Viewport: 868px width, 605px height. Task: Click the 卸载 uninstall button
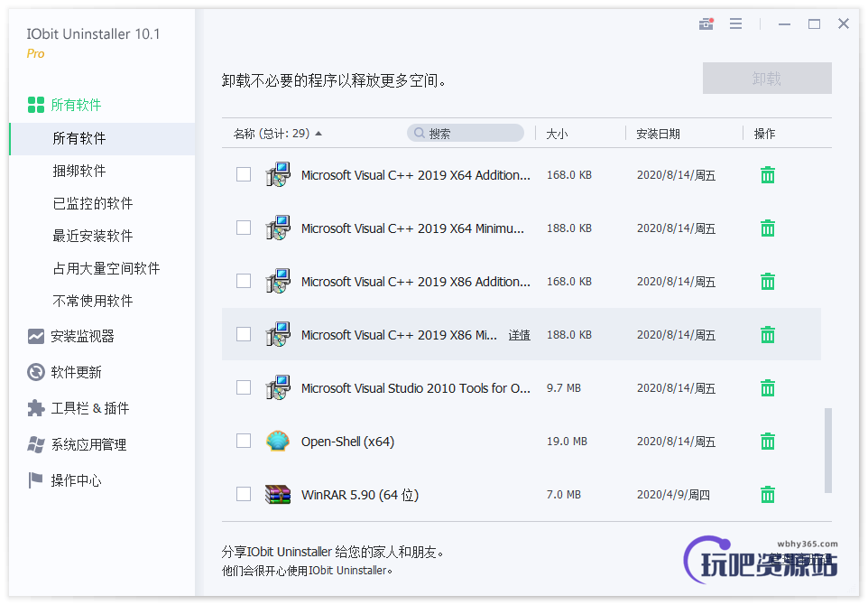(x=767, y=79)
